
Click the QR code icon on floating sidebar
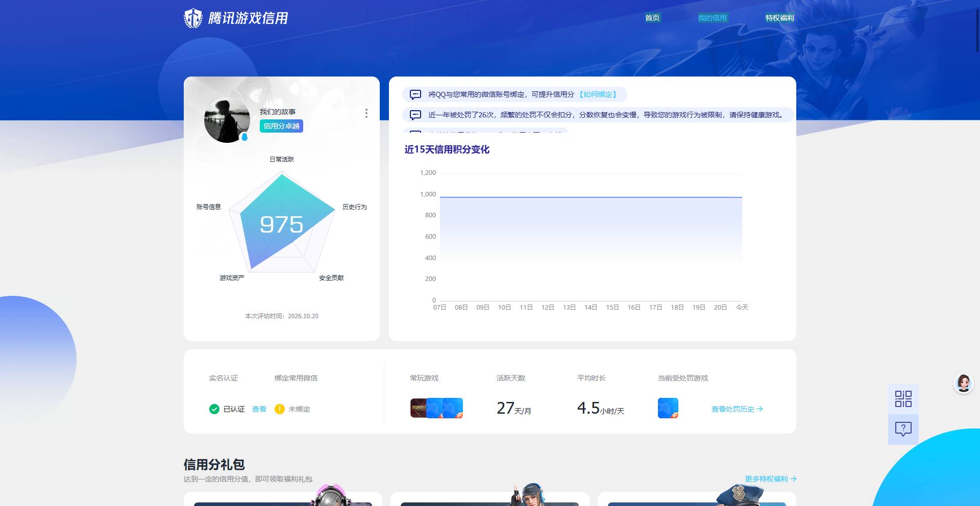pos(903,399)
